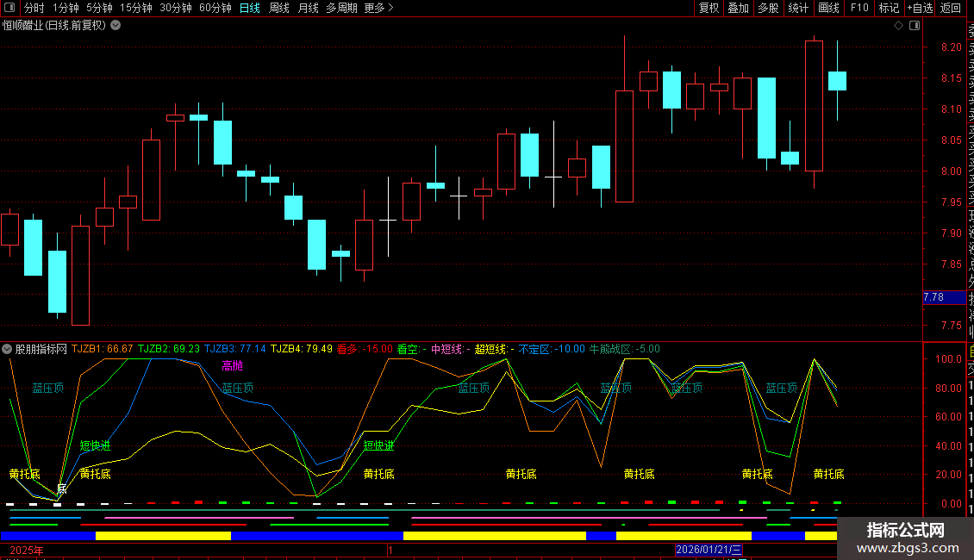Toggle the right side panel icon
The width and height of the screenshot is (974, 560).
(915, 26)
